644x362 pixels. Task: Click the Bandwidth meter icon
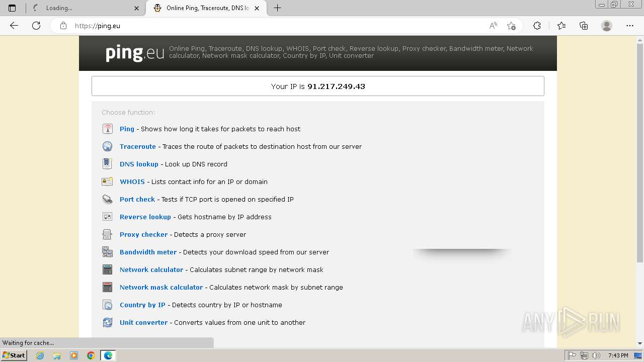tap(107, 252)
